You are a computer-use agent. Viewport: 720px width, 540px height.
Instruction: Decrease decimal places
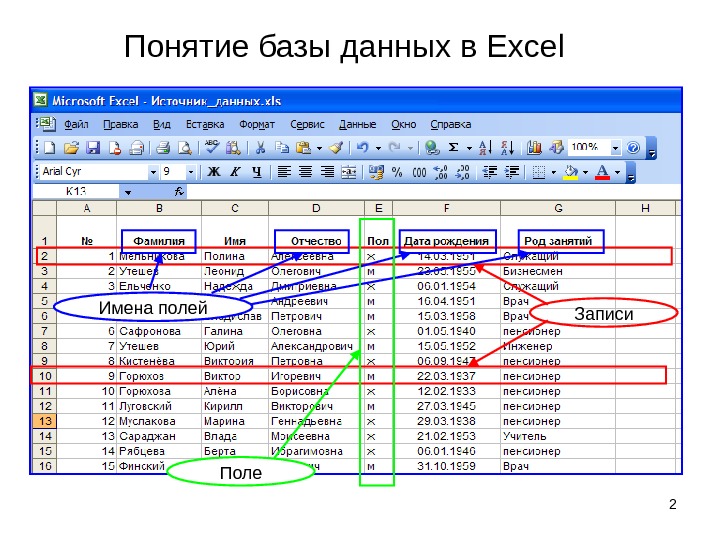tap(462, 172)
